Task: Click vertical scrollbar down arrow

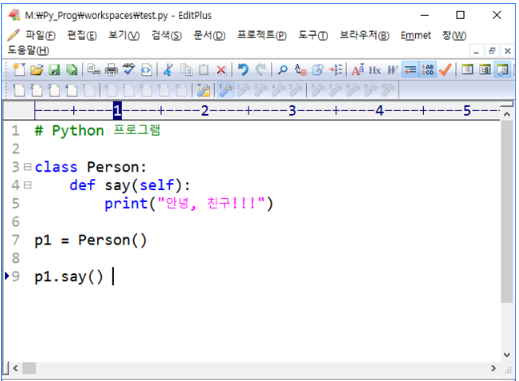Action: (x=507, y=355)
